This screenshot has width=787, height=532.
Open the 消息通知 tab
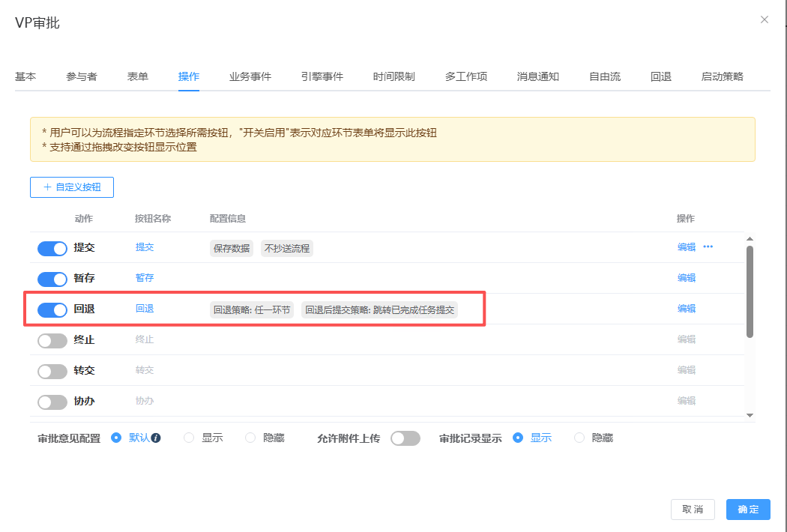tap(537, 76)
